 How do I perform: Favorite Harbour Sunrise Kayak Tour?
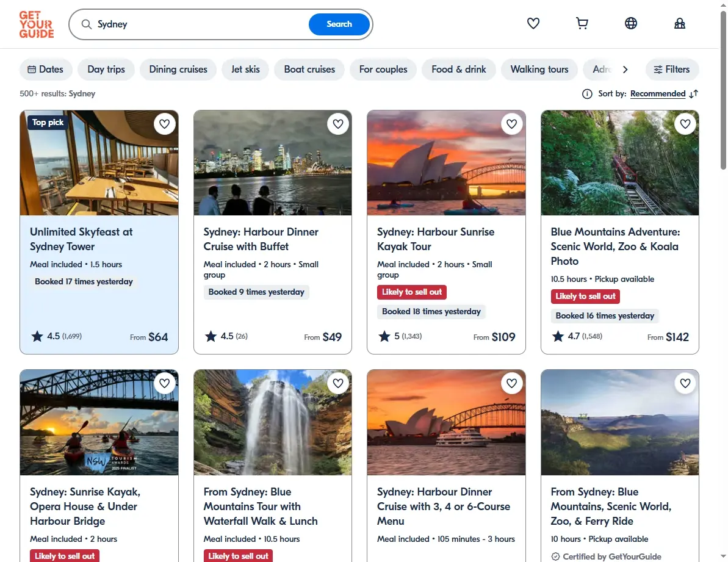(x=511, y=124)
